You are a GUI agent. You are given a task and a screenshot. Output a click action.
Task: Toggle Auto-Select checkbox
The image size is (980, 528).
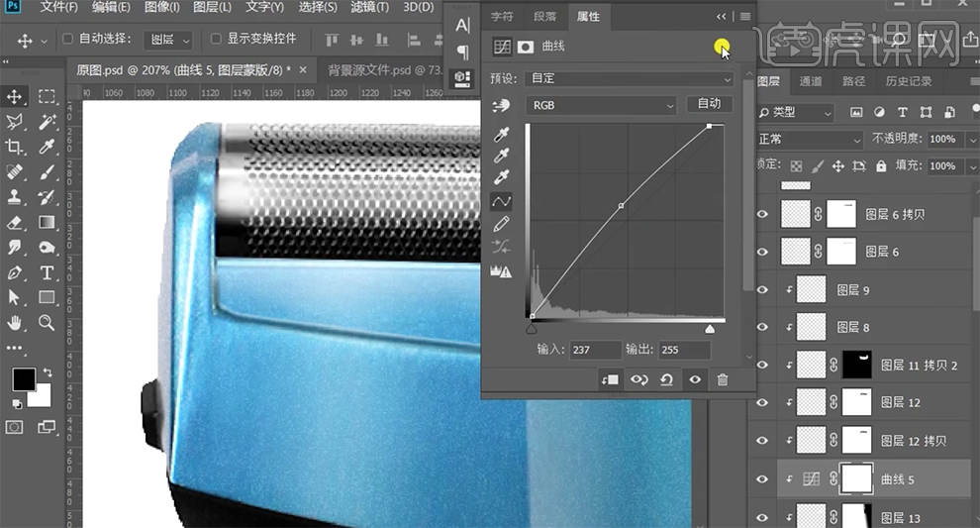pos(68,39)
